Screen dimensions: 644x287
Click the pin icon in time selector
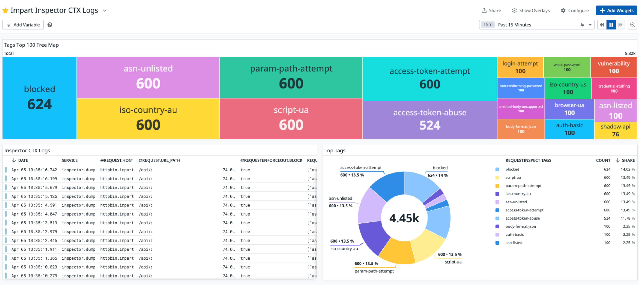tap(582, 25)
